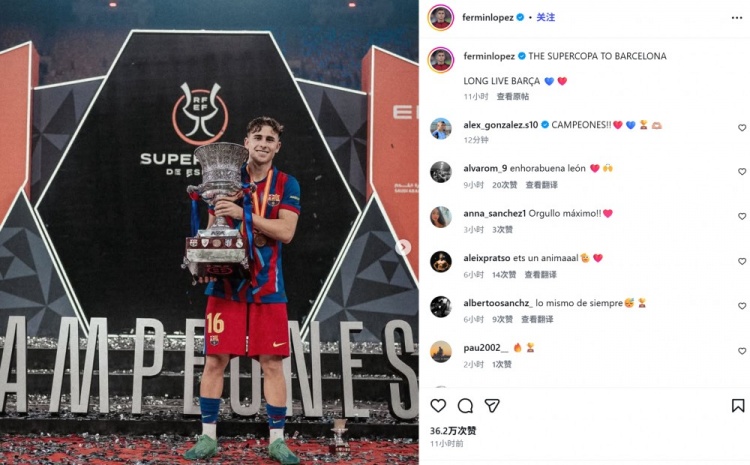Show translation for alvarom_9's comment

tap(541, 185)
